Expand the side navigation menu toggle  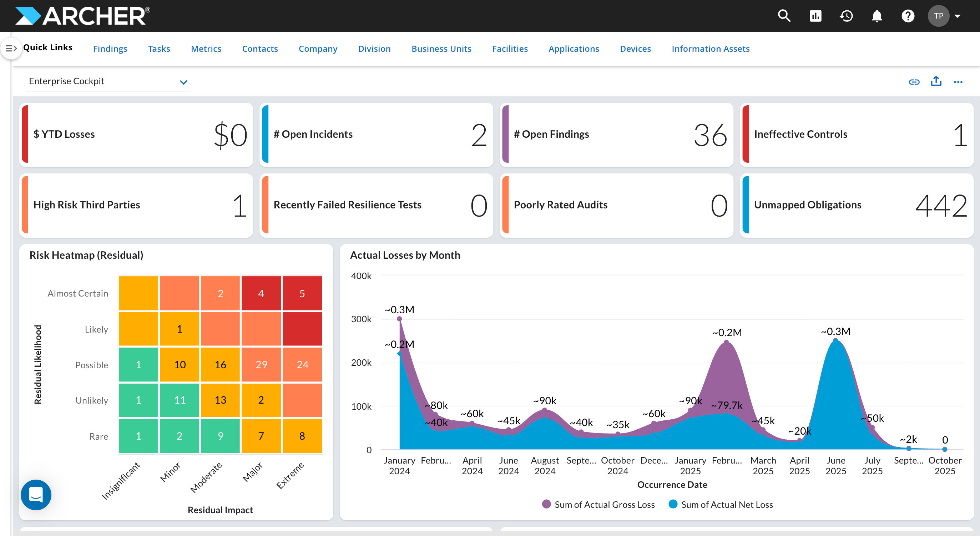pos(11,48)
